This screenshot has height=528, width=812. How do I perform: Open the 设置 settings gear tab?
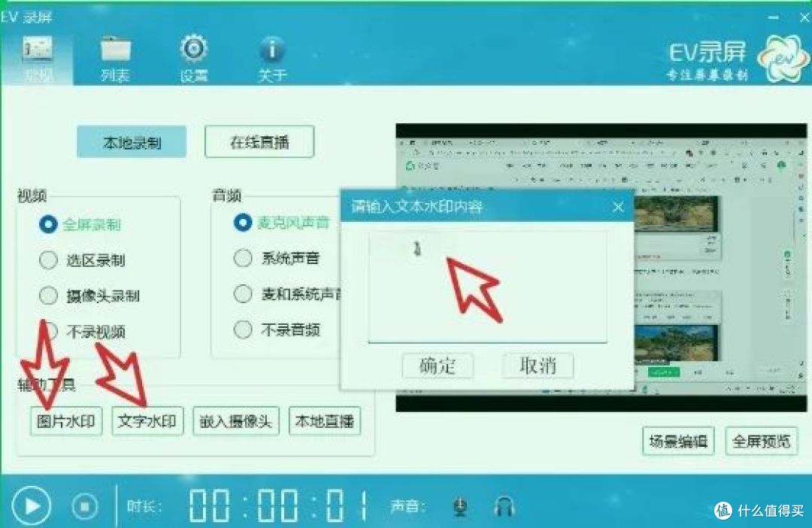coord(194,59)
